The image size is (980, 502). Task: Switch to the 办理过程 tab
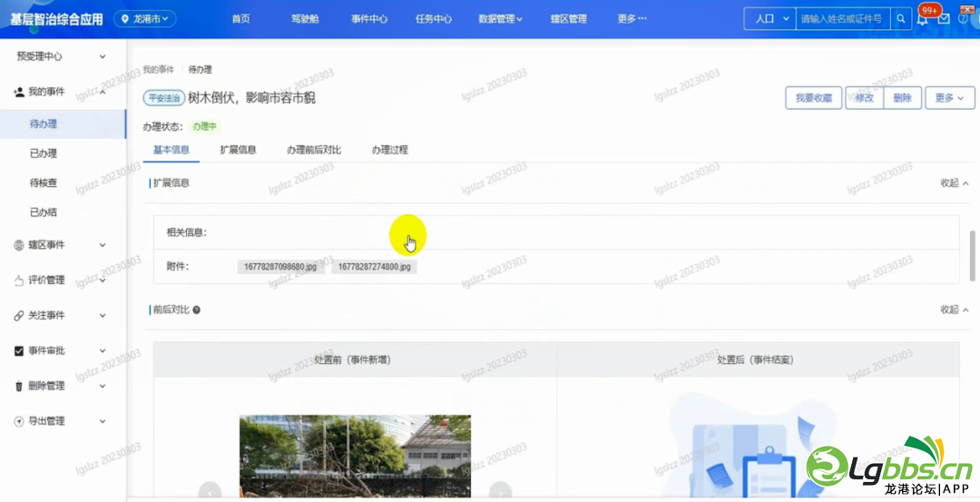click(x=389, y=150)
